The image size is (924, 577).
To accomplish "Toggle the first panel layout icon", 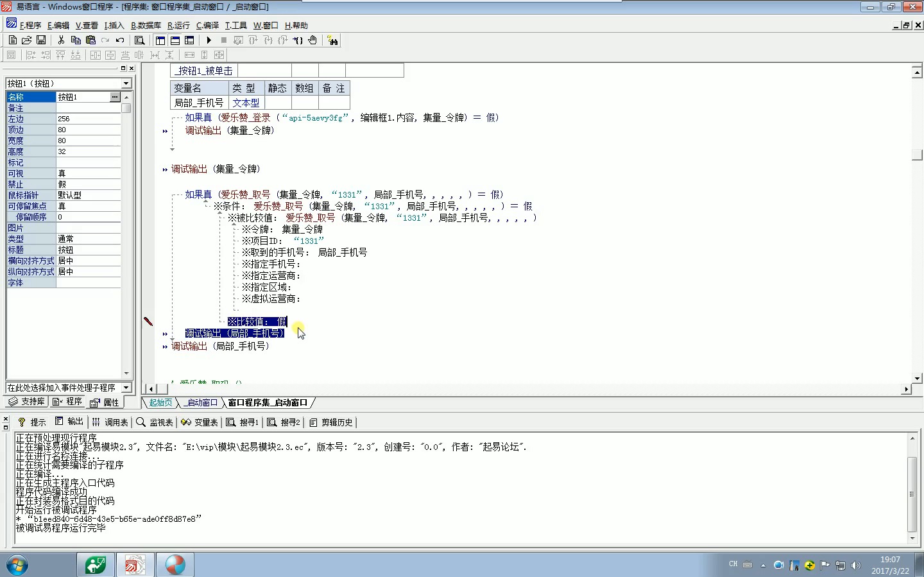I will pyautogui.click(x=160, y=40).
